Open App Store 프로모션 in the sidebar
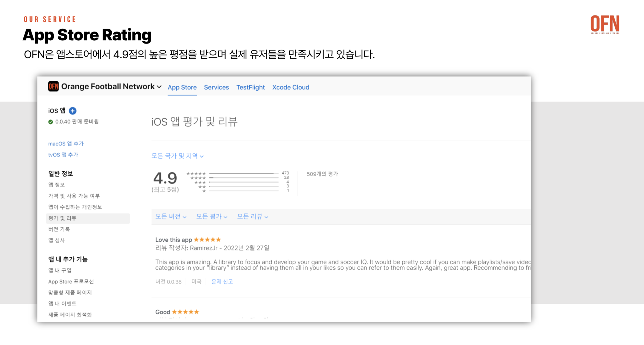Screen dimensions: 644x345 (x=71, y=281)
